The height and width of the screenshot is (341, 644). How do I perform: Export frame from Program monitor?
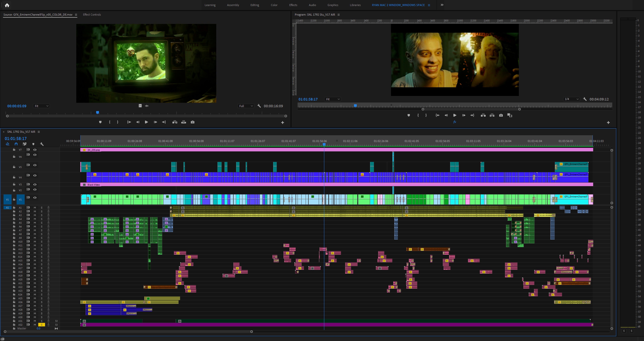[501, 115]
